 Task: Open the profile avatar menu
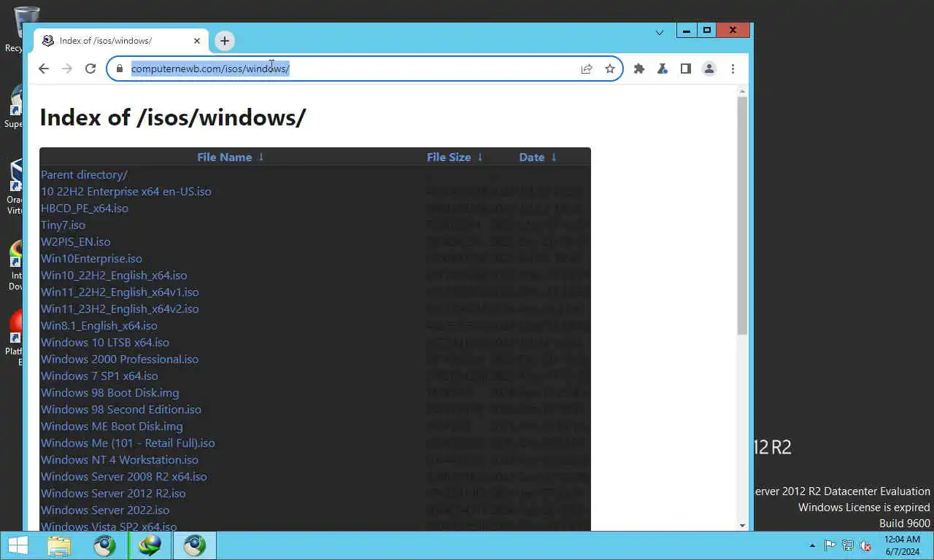[709, 69]
